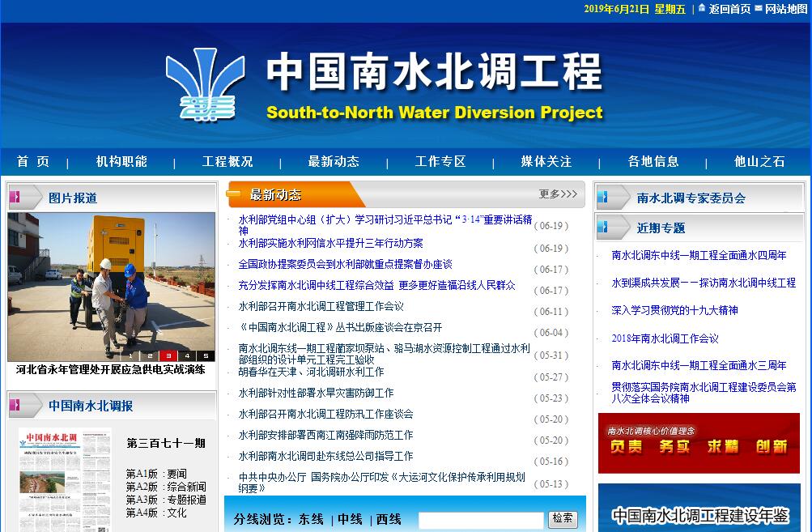Viewport: 812px width, 532px height.
Task: Select slideshow image number 5
Action: point(206,355)
